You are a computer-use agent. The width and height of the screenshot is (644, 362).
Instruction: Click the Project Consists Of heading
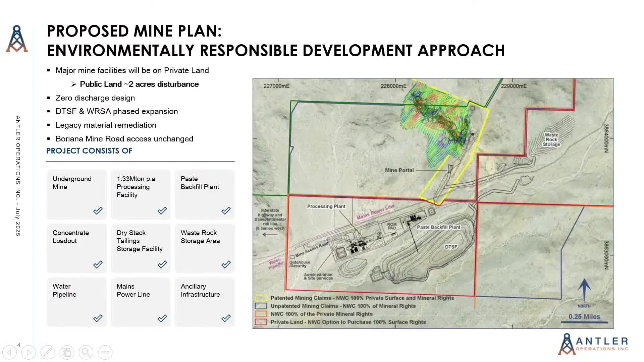pyautogui.click(x=89, y=151)
